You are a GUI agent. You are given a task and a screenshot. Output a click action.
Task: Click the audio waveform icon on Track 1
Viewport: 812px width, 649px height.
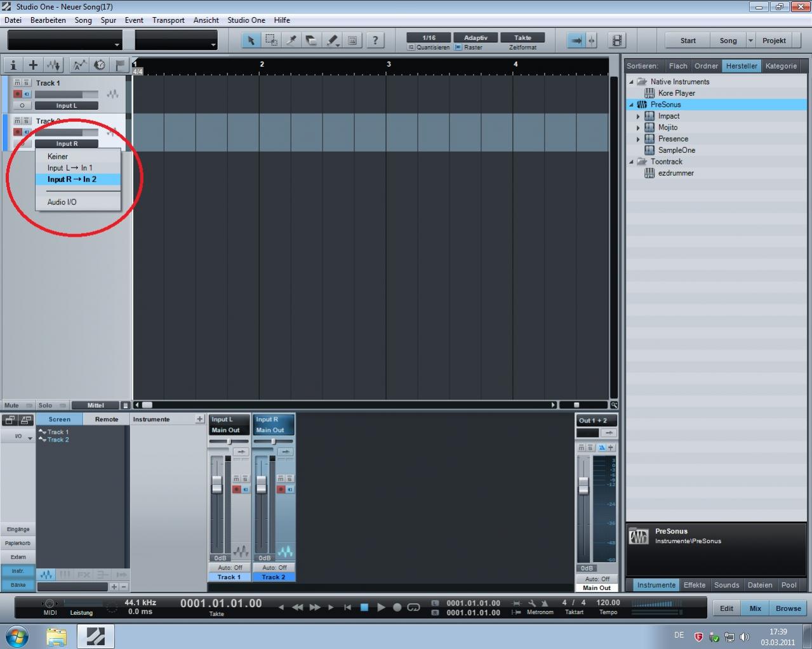tap(112, 94)
